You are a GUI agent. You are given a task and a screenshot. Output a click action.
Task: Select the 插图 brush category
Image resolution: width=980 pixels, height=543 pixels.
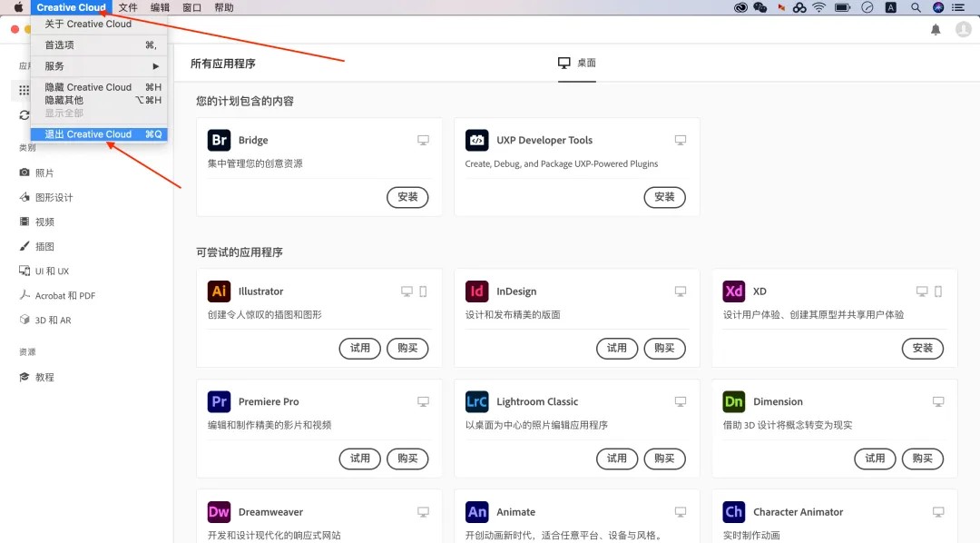pos(36,246)
